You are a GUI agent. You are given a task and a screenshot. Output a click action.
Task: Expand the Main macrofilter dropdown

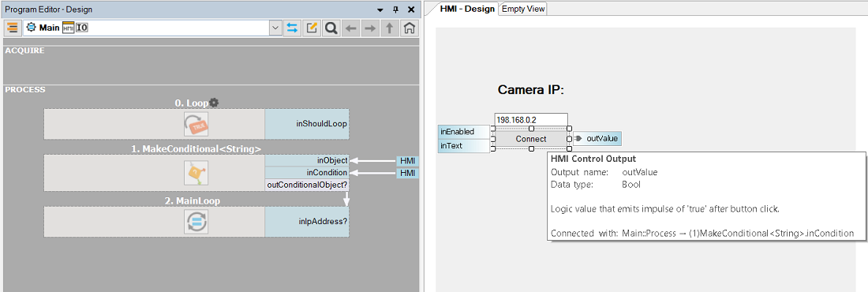click(275, 28)
